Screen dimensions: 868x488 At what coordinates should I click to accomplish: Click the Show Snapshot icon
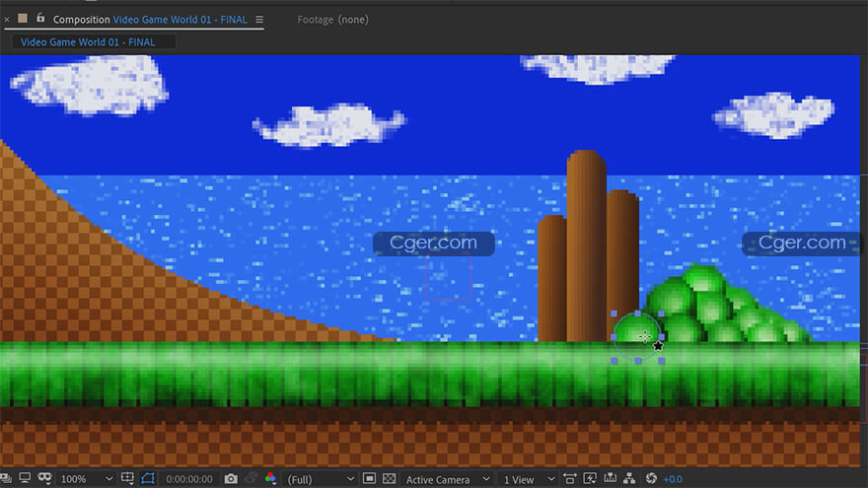251,478
